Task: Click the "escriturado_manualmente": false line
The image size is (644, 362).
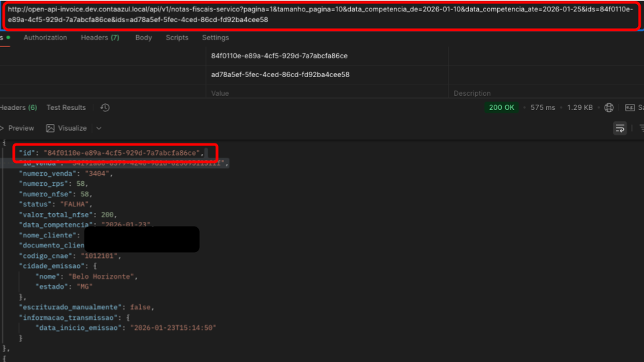Action: point(87,308)
